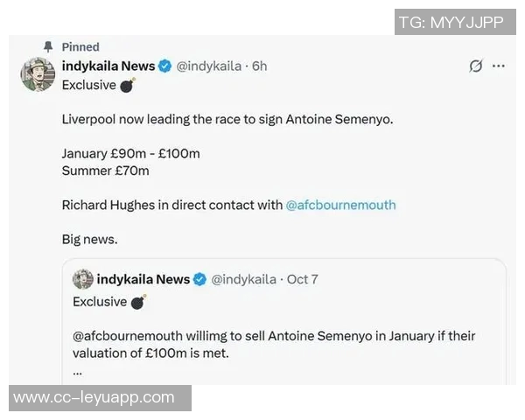Click the indykaila News name in the quoted tweet

(143, 279)
